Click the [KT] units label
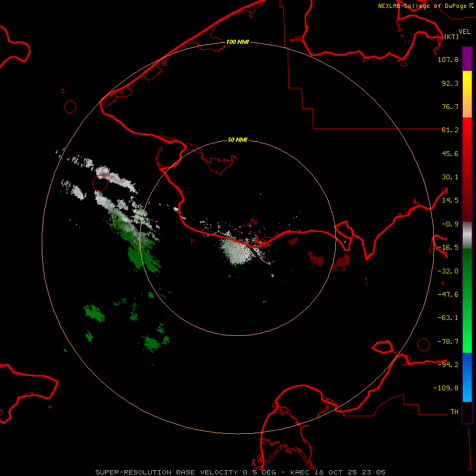Viewport: 476px width, 476px height. coord(452,36)
